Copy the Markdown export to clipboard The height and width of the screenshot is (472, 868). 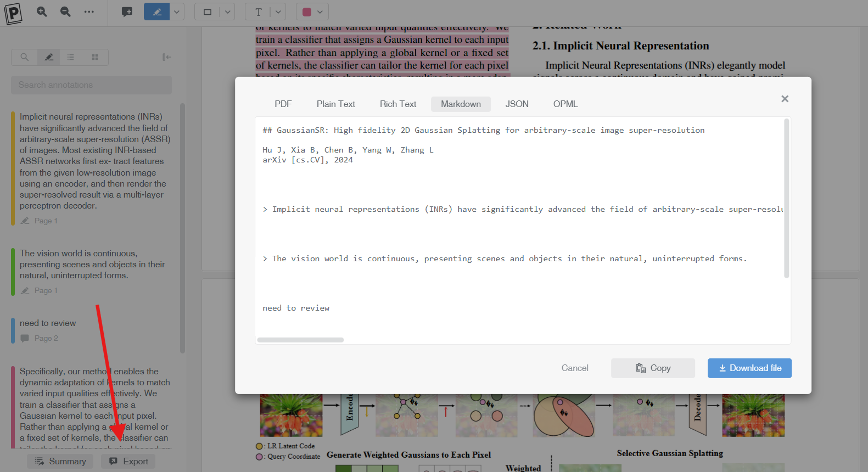(x=653, y=368)
